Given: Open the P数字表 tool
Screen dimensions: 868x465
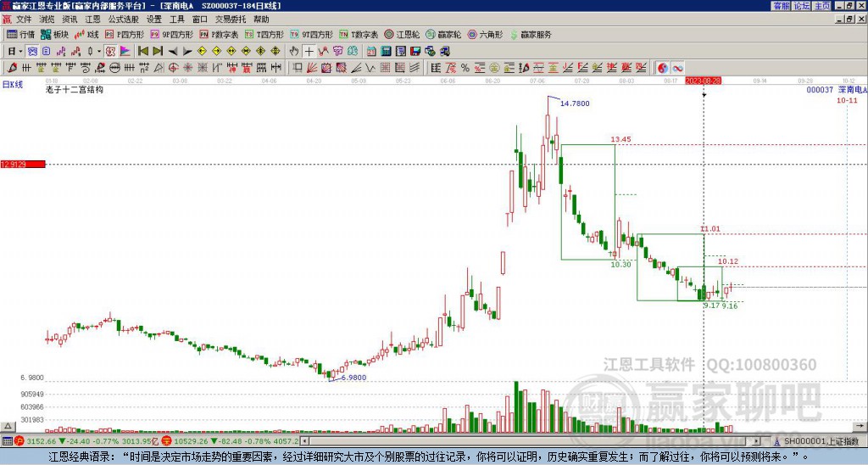Looking at the screenshot, I should click(x=219, y=34).
